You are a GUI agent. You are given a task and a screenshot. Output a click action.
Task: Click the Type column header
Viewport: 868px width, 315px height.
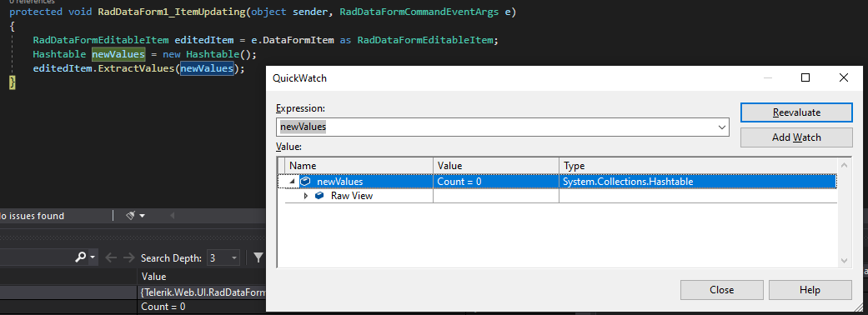[x=698, y=166]
